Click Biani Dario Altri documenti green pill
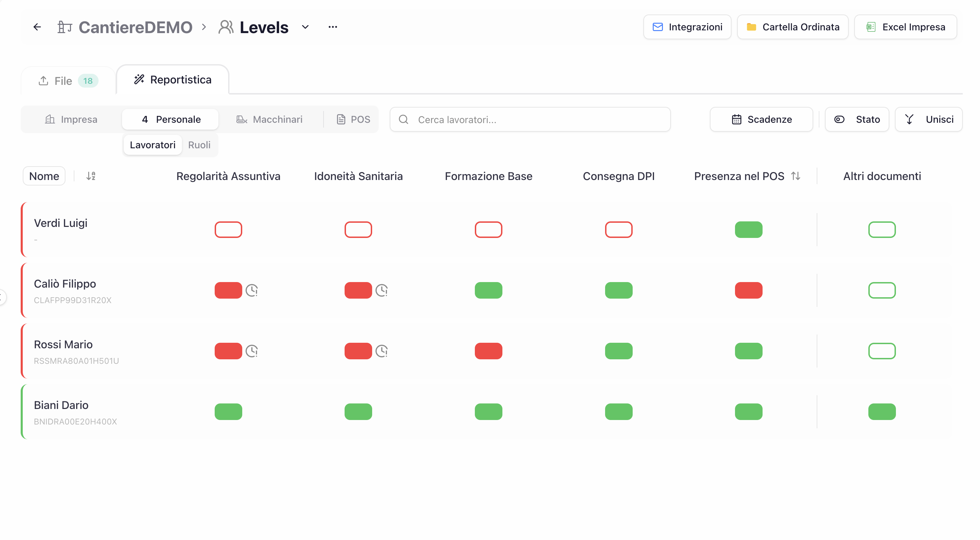This screenshot has width=980, height=540. point(882,412)
